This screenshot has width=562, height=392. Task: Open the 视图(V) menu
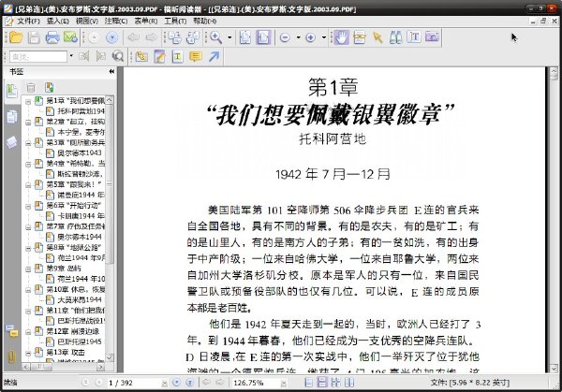click(x=87, y=22)
